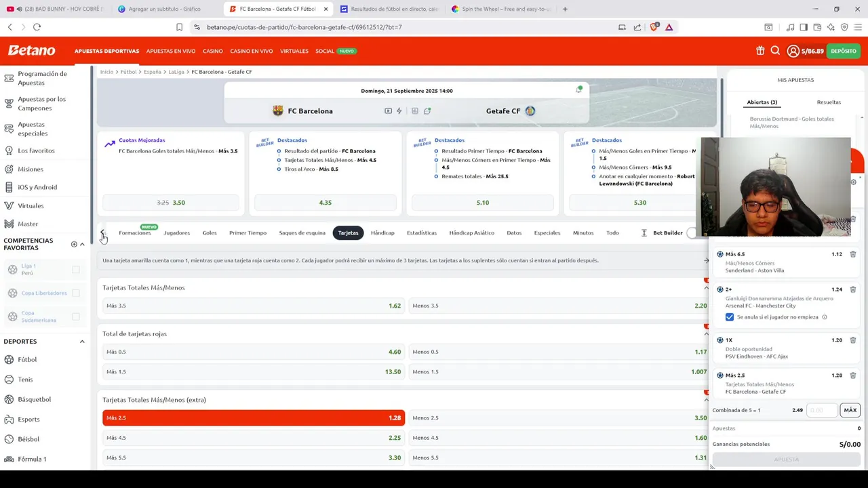This screenshot has height=488, width=868.
Task: Click the lightning icon in match header
Action: [x=399, y=111]
